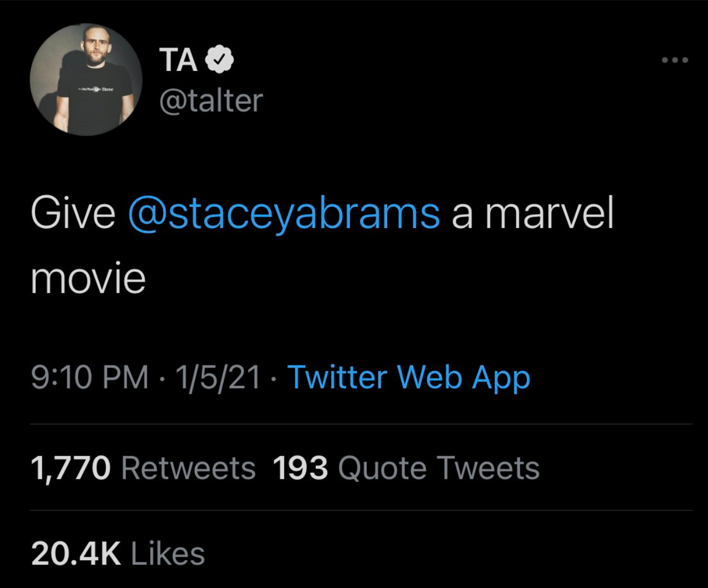
Task: View the 193 Quote Tweets list
Action: [406, 468]
